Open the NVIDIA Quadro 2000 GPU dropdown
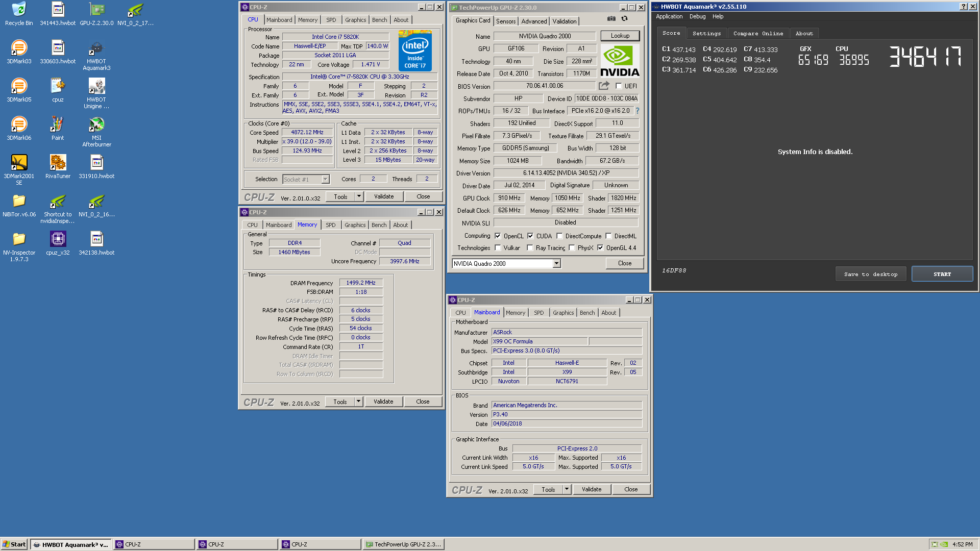 click(556, 264)
